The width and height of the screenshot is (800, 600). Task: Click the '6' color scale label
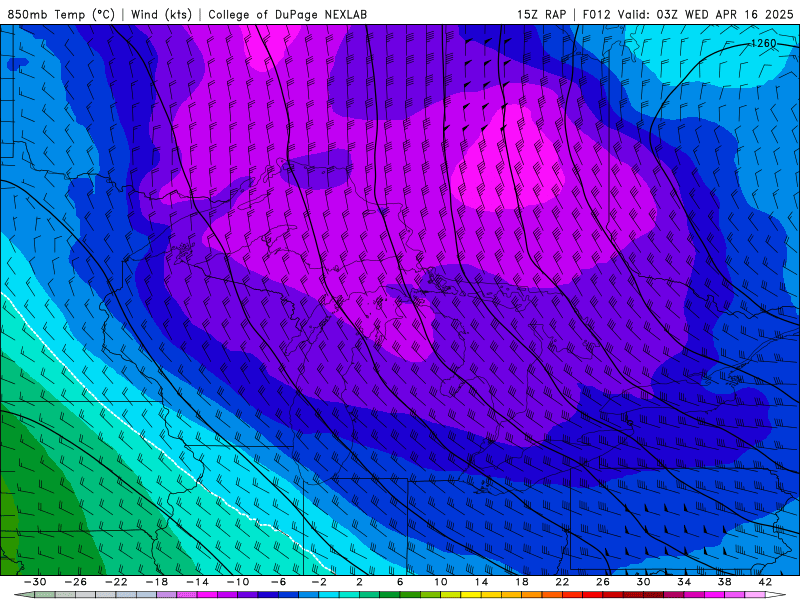tap(401, 582)
